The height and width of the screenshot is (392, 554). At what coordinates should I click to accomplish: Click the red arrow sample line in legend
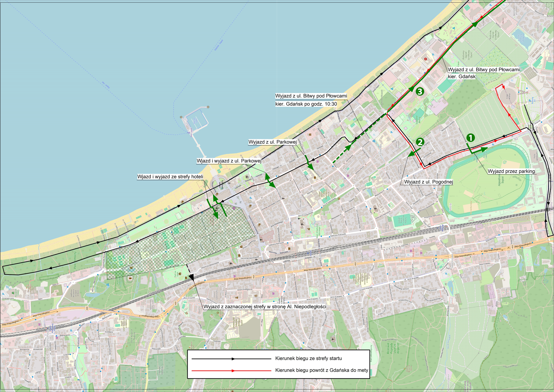pos(231,371)
